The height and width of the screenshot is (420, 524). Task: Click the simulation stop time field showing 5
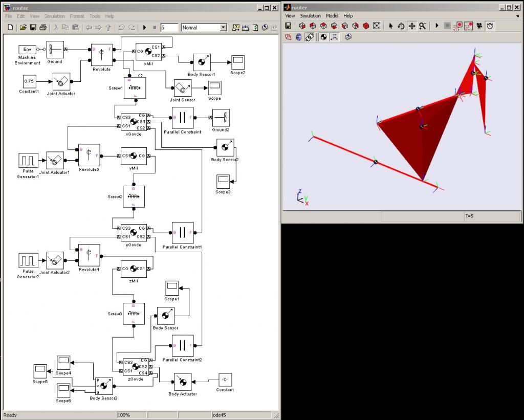[x=169, y=28]
